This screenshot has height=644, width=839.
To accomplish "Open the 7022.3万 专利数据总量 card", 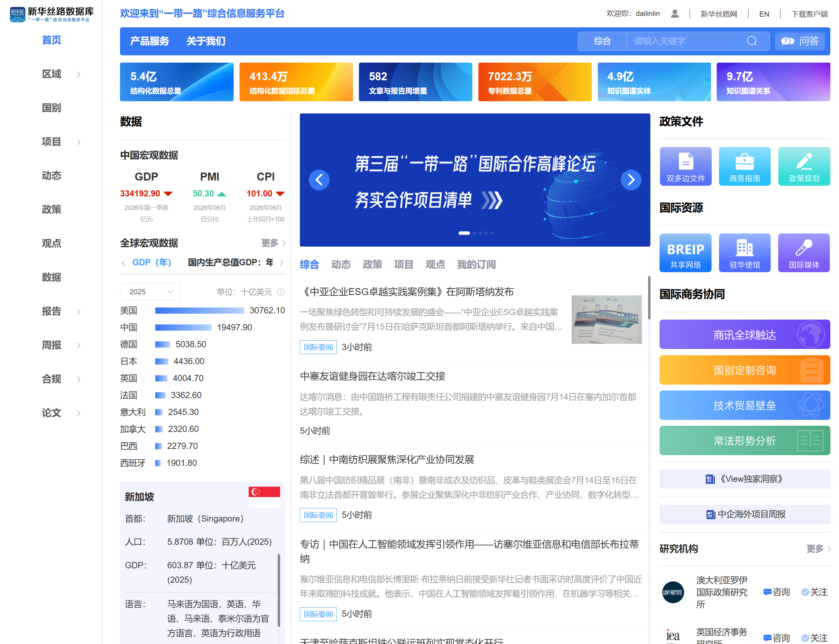I will pyautogui.click(x=535, y=82).
